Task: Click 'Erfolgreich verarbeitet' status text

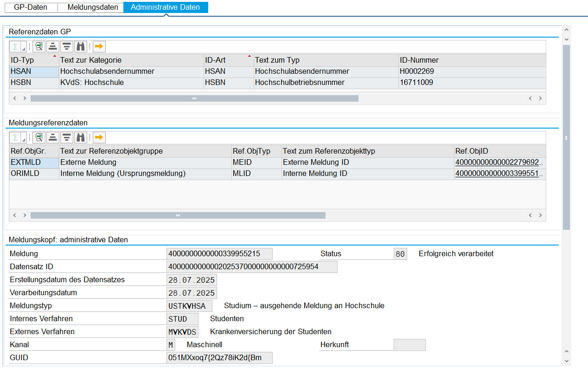Action: 456,254
